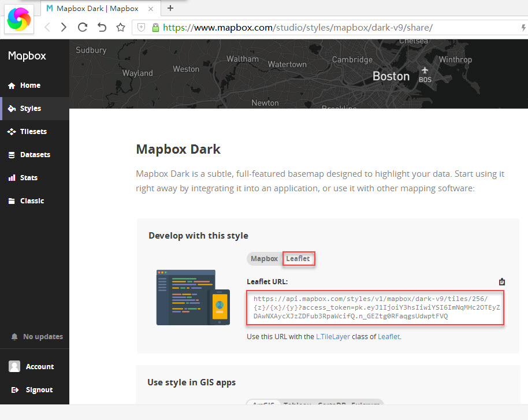
Task: Close the Mapbox Dark browser tab
Action: pyautogui.click(x=151, y=9)
